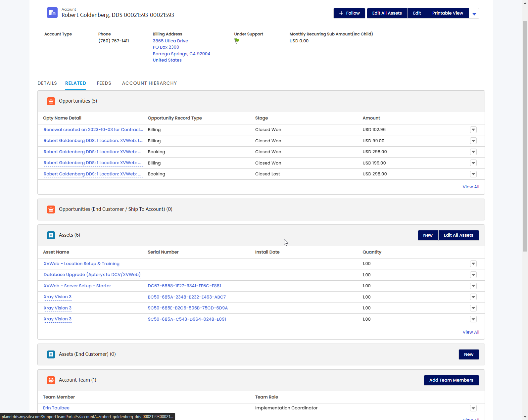
Task: Click the Assets section icon
Action: (x=51, y=235)
